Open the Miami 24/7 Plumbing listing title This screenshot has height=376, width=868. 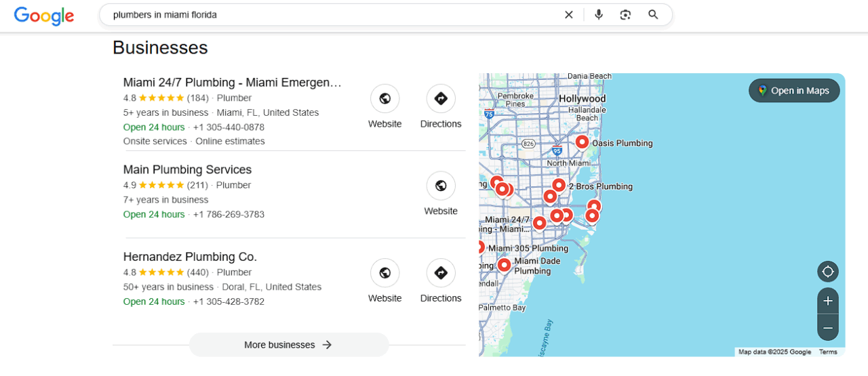(233, 83)
